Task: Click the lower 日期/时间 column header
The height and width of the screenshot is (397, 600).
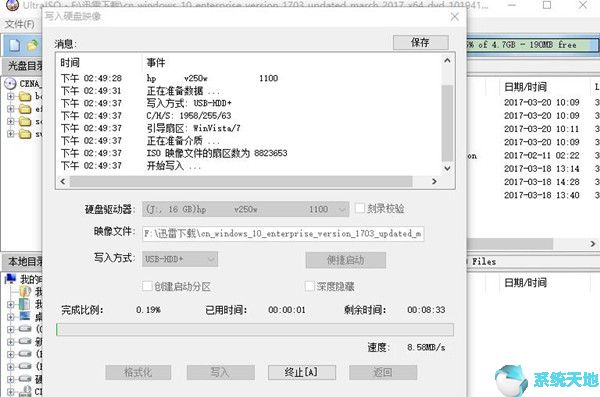Action: coord(525,283)
